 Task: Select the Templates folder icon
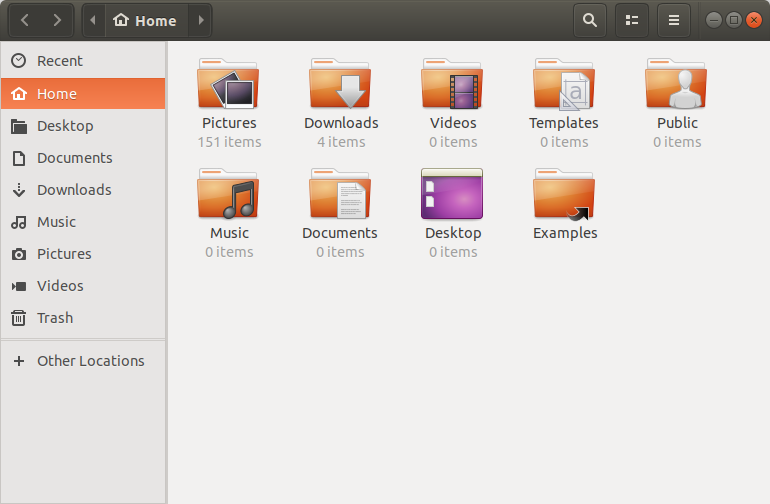coord(564,84)
